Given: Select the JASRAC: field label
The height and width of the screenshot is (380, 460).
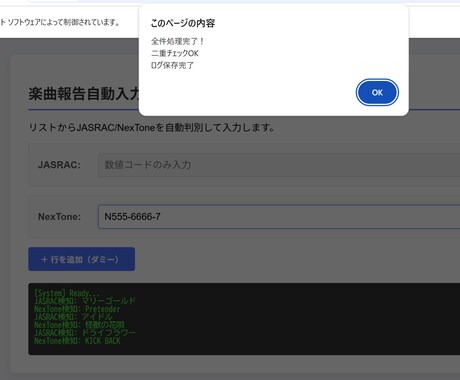Looking at the screenshot, I should [x=59, y=165].
